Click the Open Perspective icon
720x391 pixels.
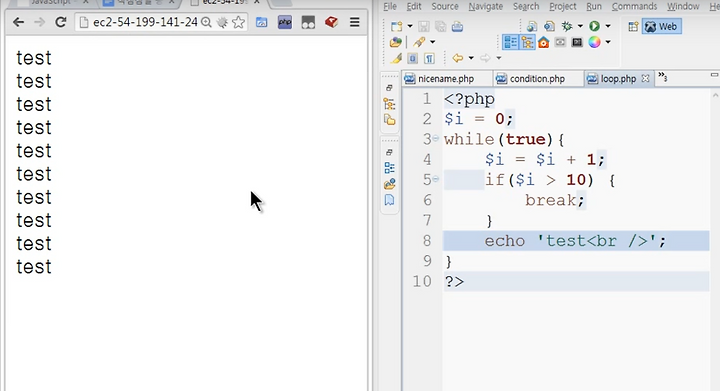[x=633, y=27]
